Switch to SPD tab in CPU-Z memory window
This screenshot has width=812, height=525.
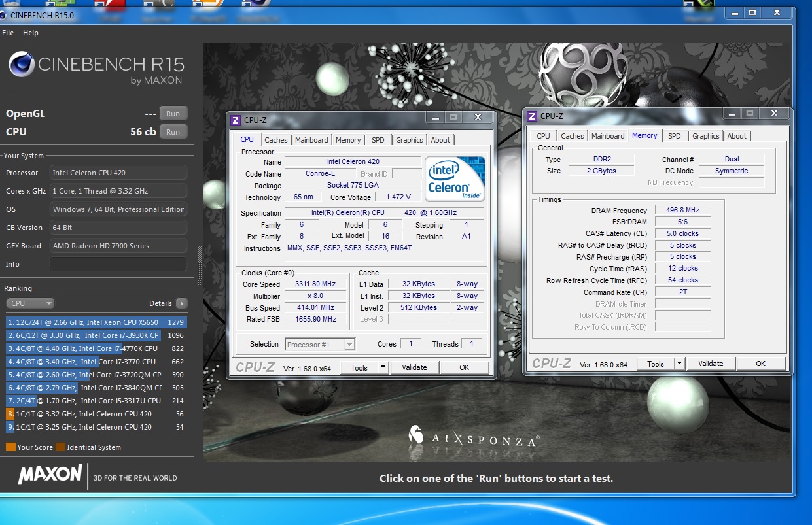pos(675,136)
